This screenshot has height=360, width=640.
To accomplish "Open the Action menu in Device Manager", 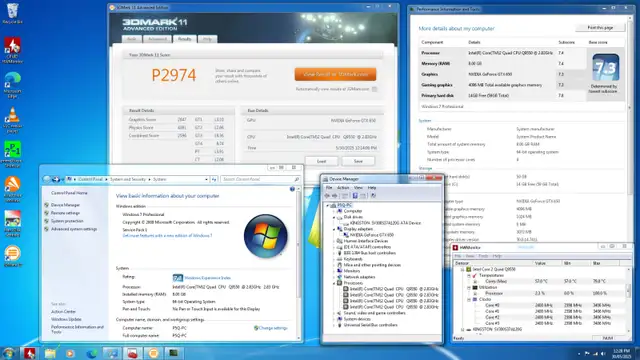I will point(343,188).
